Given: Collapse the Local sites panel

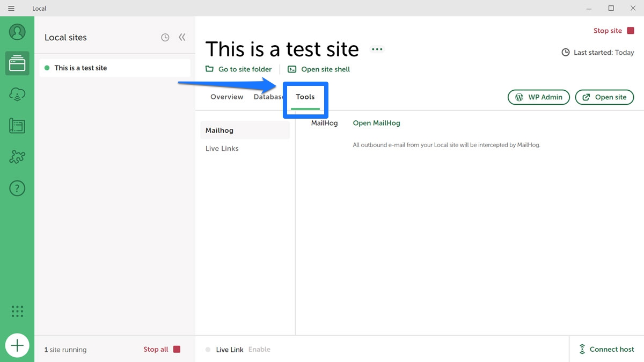Looking at the screenshot, I should [182, 38].
